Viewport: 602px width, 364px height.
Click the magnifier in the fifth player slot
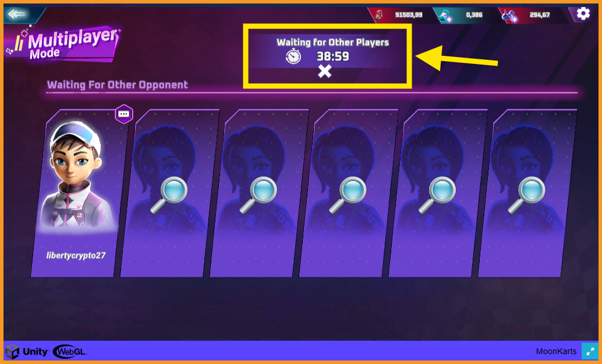(x=437, y=195)
